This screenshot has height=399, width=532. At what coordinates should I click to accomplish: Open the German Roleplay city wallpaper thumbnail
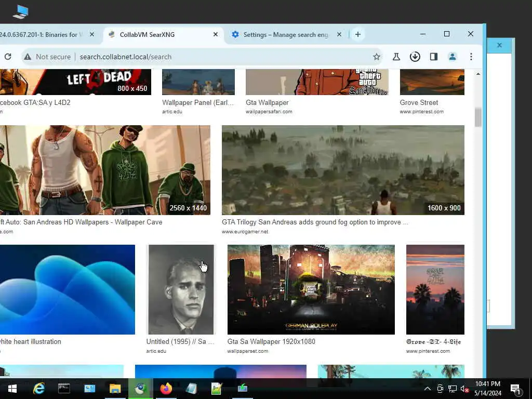pos(311,289)
